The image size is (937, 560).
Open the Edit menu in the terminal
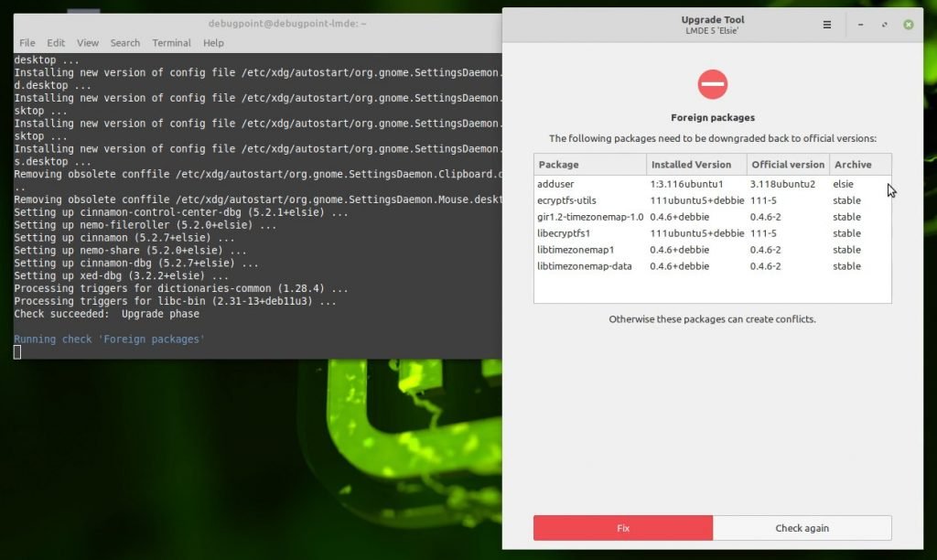(56, 42)
